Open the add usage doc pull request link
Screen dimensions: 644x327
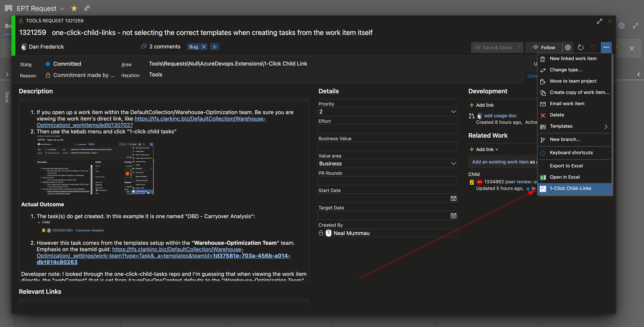pos(500,116)
